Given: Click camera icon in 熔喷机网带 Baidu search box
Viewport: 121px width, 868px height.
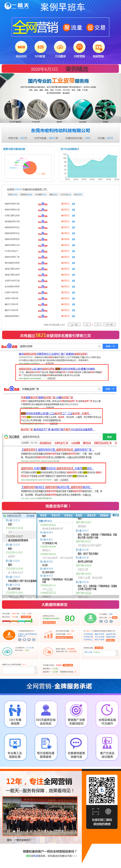Looking at the screenshot, I should (x=99, y=346).
